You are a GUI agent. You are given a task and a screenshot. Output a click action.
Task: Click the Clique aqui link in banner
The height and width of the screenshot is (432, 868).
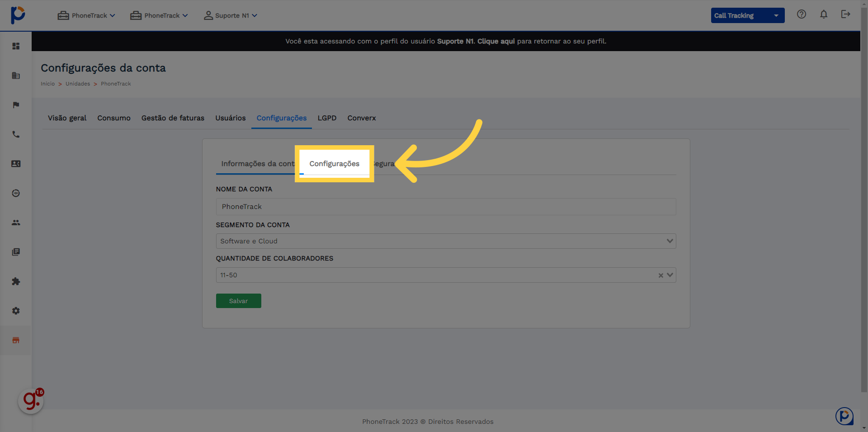(496, 41)
